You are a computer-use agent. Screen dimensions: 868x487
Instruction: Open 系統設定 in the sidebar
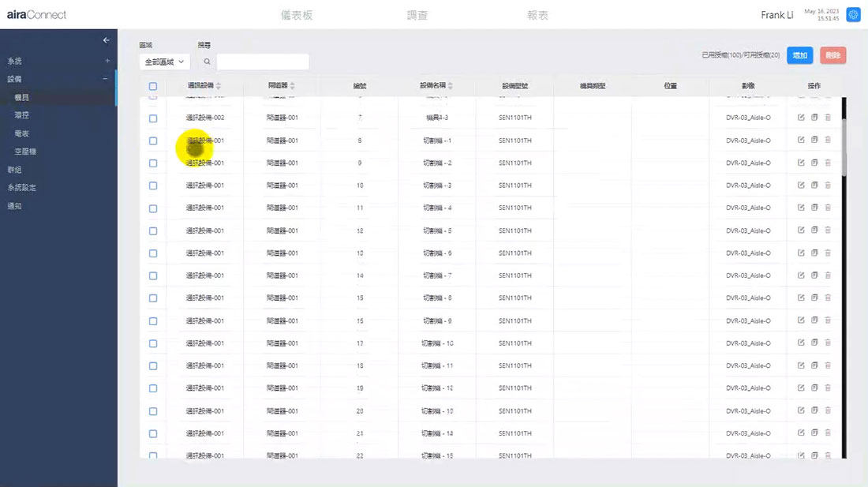click(21, 188)
